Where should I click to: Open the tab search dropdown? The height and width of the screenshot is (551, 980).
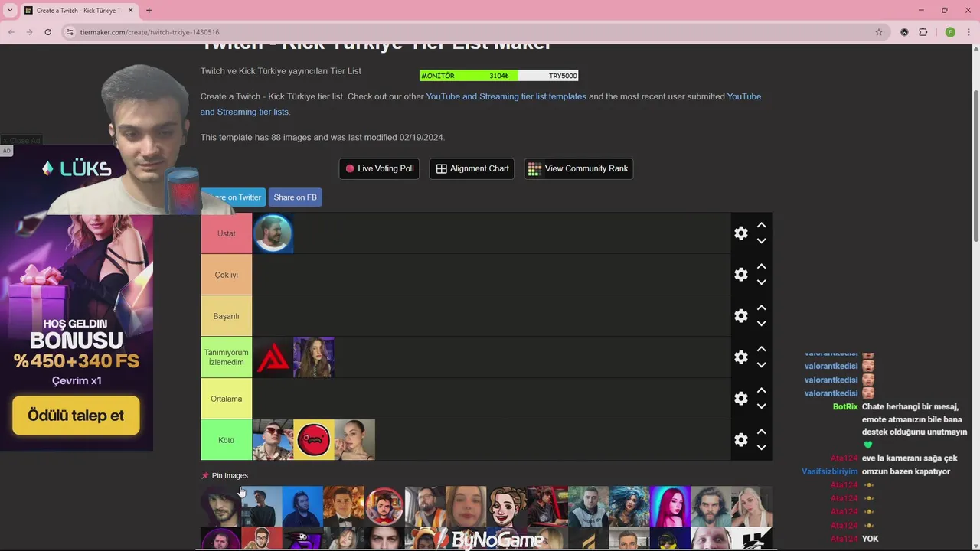coord(10,11)
